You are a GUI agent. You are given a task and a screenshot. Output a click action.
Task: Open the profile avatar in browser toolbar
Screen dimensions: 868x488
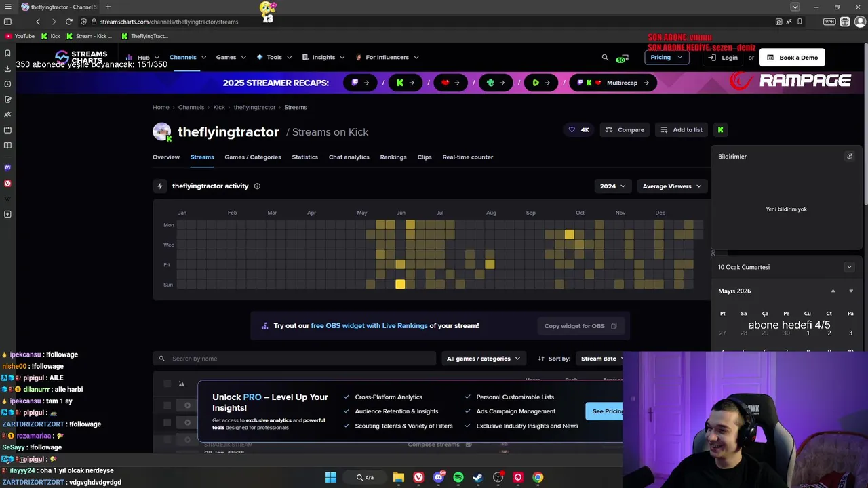click(x=860, y=22)
